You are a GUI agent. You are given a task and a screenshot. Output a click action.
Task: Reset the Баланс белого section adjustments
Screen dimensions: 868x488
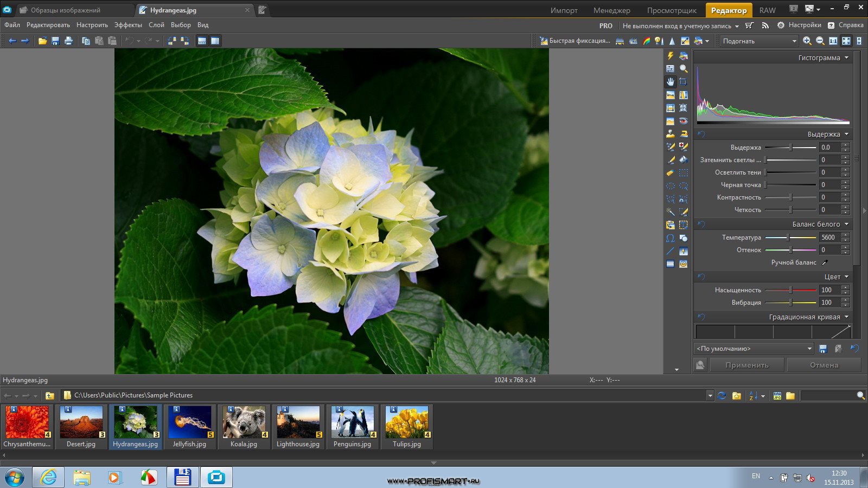(701, 224)
